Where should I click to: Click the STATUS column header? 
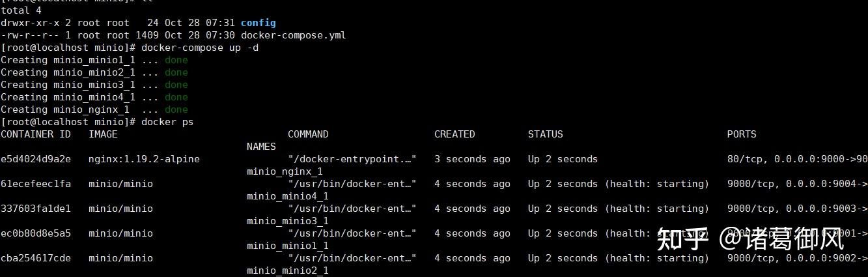[545, 134]
